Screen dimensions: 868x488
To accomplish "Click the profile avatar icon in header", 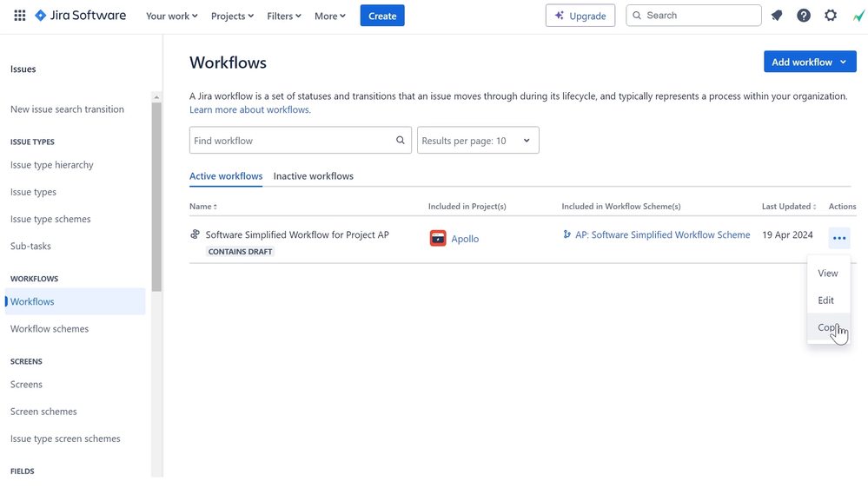I will pos(858,16).
